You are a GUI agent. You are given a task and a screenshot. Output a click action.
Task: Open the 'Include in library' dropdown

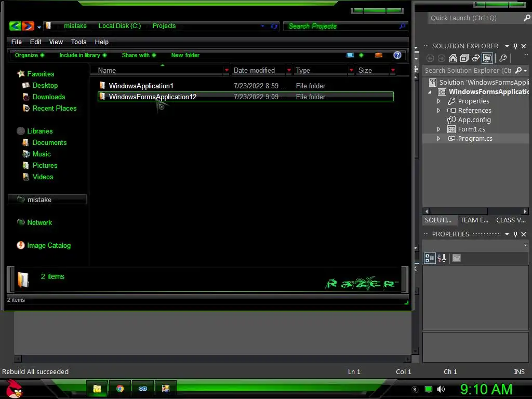pos(83,55)
